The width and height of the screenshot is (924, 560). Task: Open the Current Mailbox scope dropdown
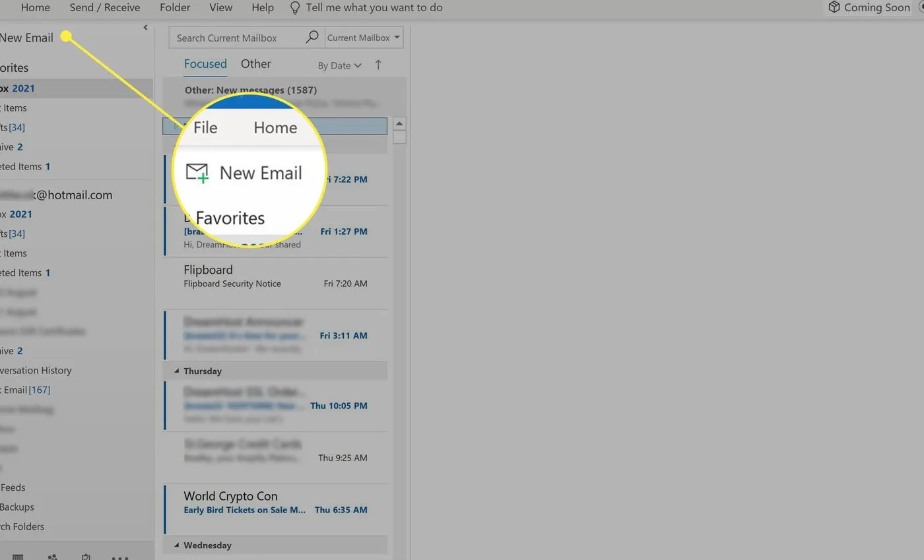tap(363, 38)
